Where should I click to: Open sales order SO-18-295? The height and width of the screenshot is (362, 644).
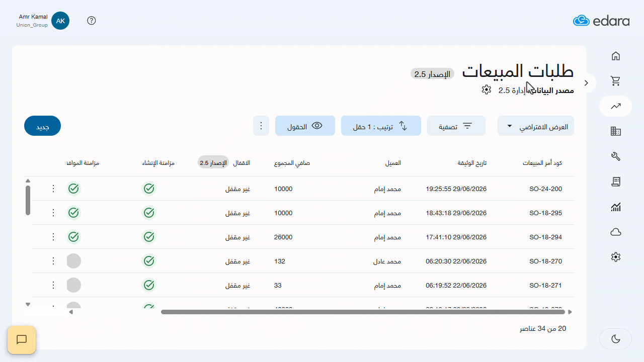click(545, 213)
